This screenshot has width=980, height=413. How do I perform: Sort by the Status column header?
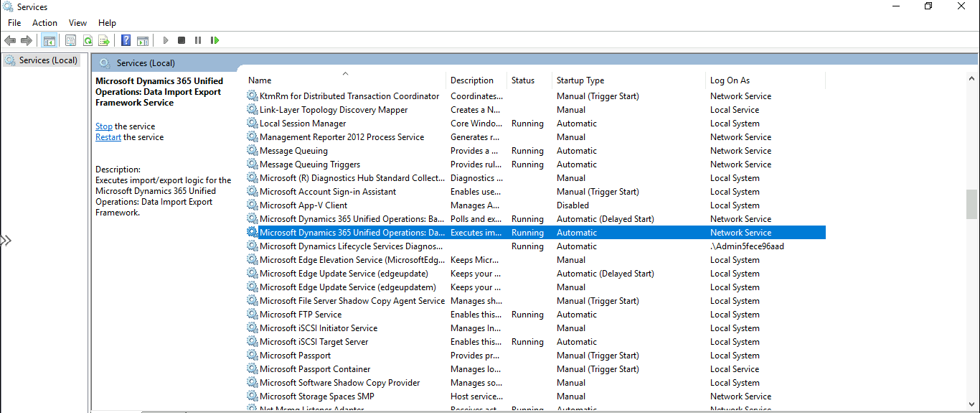pyautogui.click(x=529, y=80)
